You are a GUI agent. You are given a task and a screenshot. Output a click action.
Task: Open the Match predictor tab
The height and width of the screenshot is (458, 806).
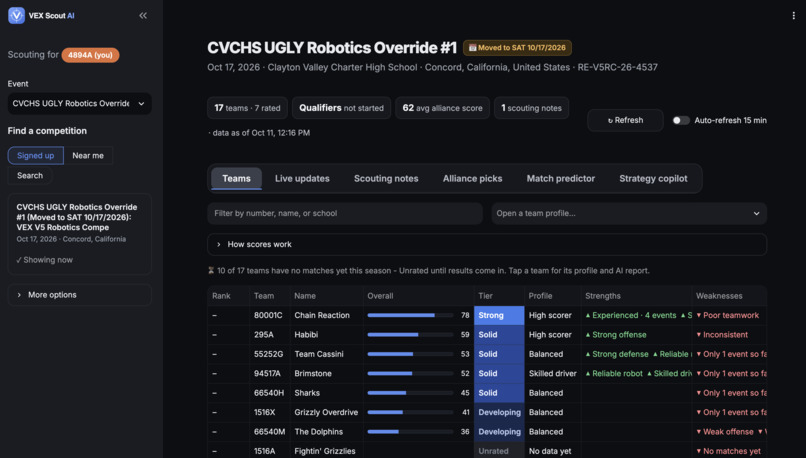pyautogui.click(x=561, y=178)
